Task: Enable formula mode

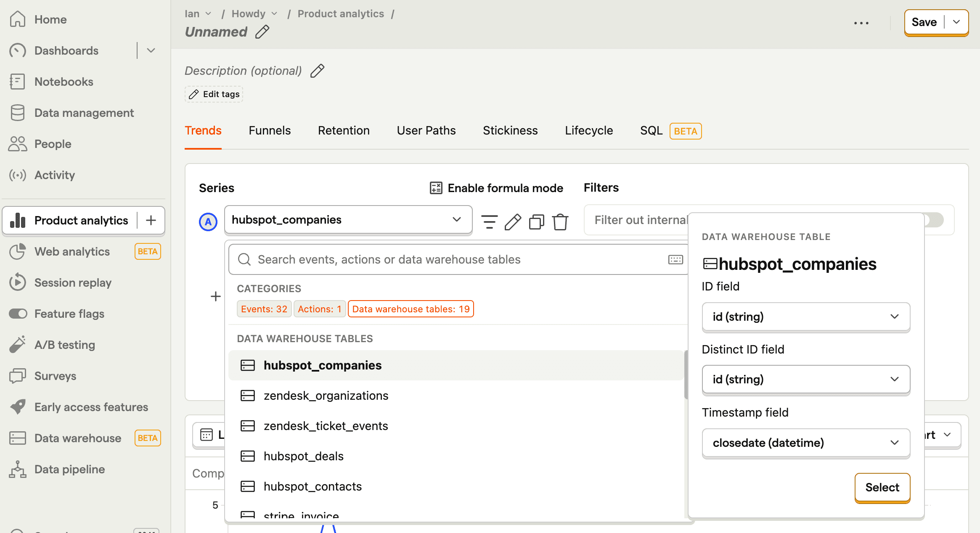Action: coord(496,188)
